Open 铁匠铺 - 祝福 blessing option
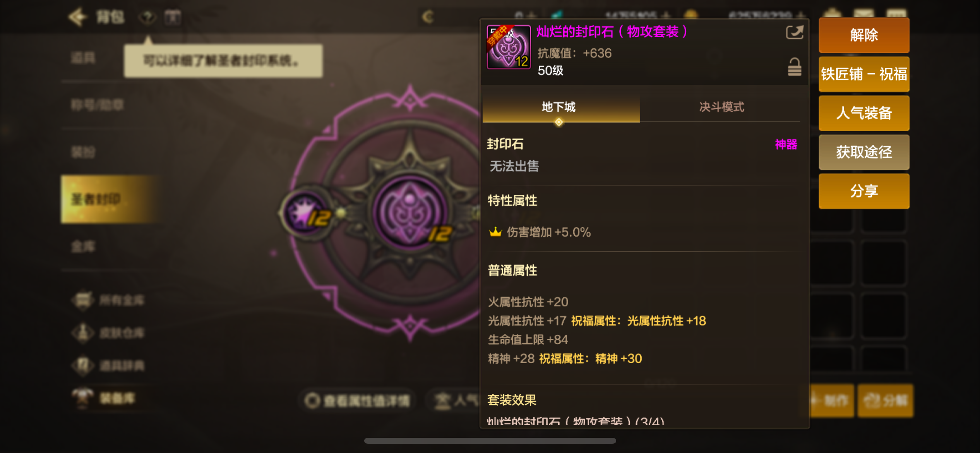The height and width of the screenshot is (453, 980). point(864,74)
